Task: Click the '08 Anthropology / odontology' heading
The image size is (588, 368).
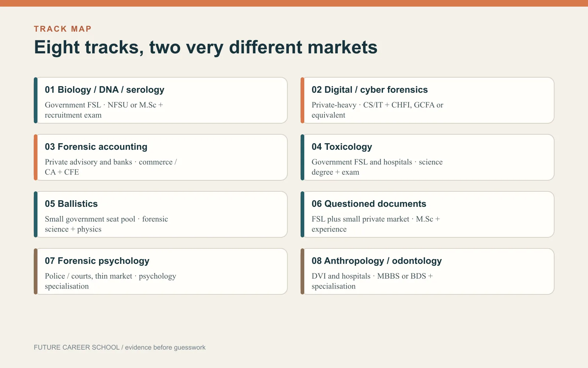Action: (x=377, y=261)
